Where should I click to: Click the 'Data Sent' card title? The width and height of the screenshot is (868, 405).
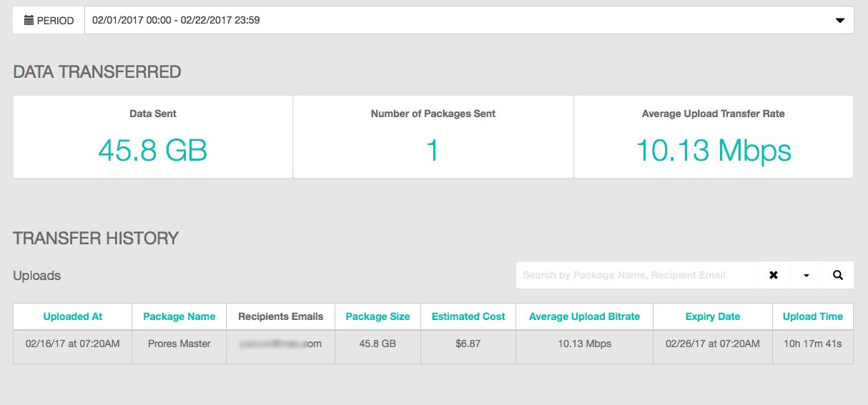(x=153, y=114)
